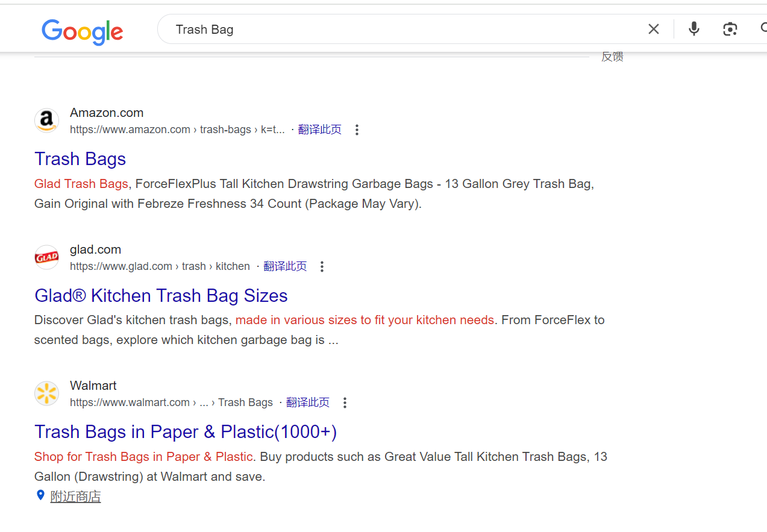Click the location pin icon near 附近商店
Screen dimensions: 767x532
point(40,495)
